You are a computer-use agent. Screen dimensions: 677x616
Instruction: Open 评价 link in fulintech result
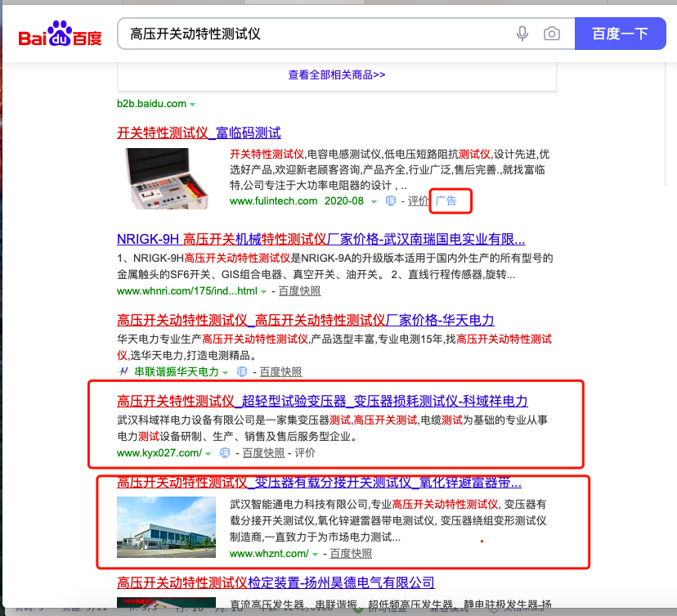tap(419, 201)
